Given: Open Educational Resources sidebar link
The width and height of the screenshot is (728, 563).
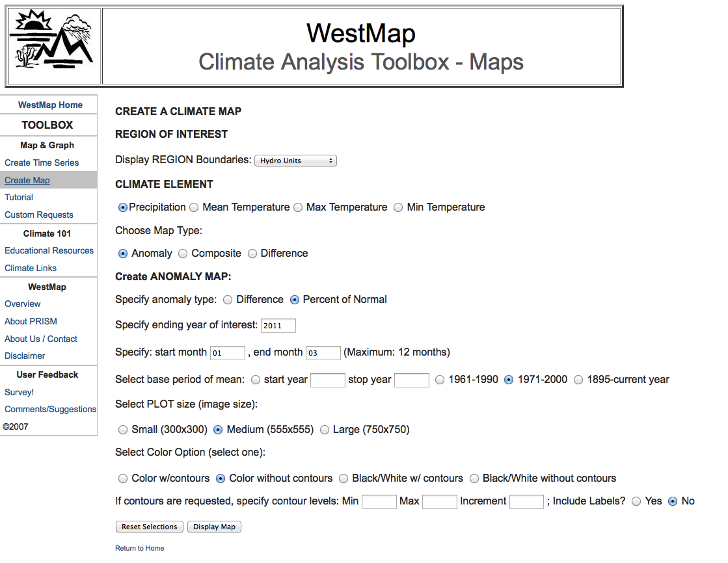Looking at the screenshot, I should (49, 251).
